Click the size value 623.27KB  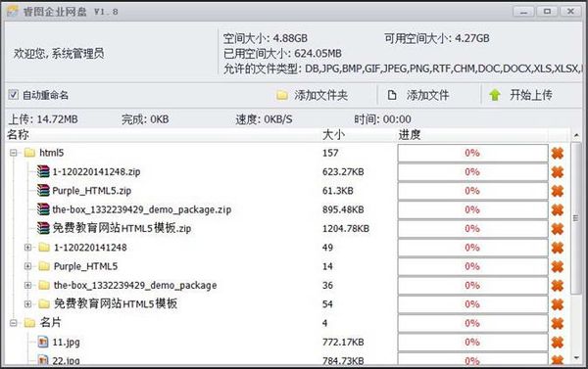click(x=343, y=172)
